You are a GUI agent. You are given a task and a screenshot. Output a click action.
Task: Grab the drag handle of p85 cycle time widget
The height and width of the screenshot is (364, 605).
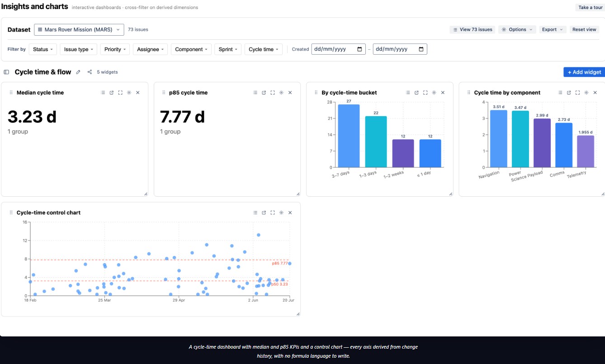(x=164, y=93)
